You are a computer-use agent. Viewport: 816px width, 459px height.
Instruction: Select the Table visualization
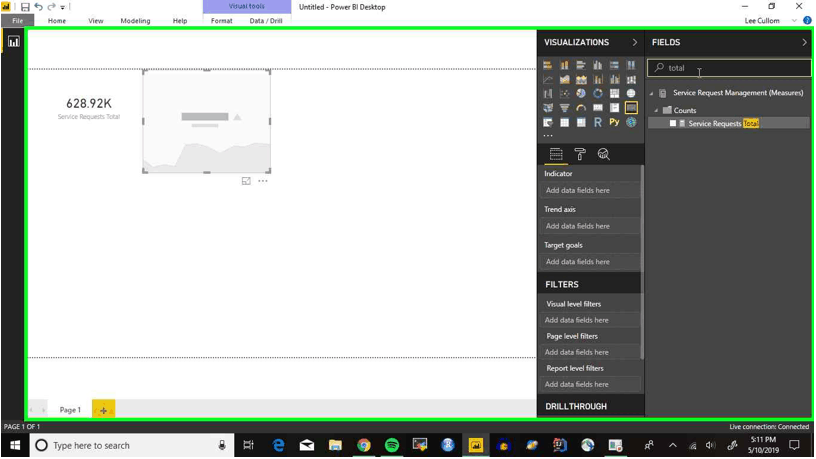pos(564,122)
